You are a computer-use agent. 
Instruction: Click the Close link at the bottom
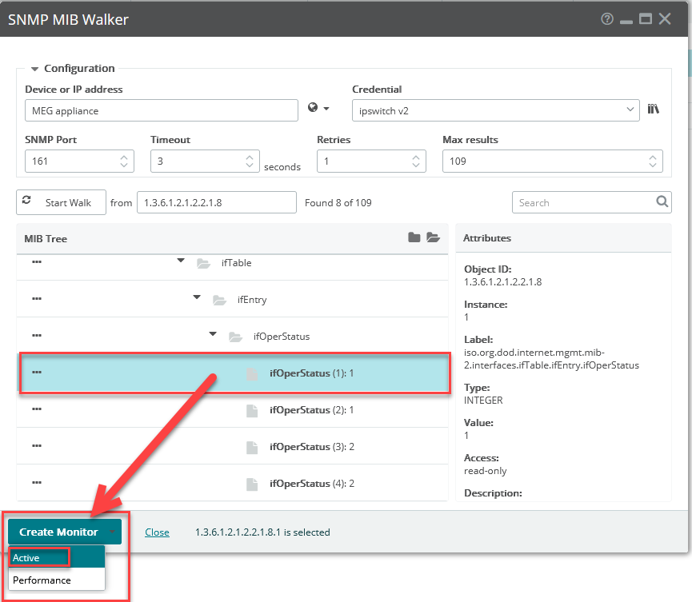pos(157,532)
